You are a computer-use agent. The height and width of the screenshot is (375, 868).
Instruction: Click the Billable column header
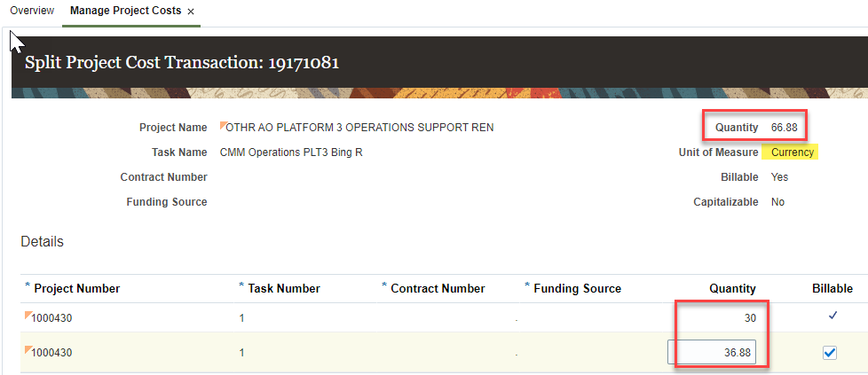pos(832,288)
